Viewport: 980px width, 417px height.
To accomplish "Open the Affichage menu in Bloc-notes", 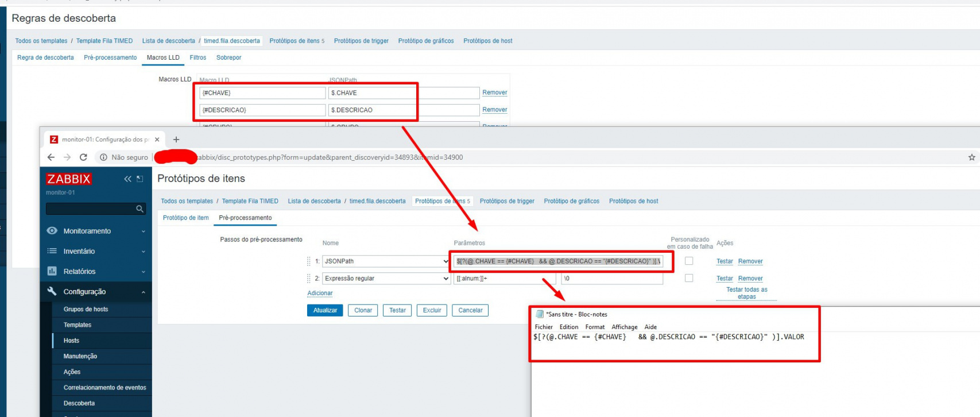I will click(625, 327).
